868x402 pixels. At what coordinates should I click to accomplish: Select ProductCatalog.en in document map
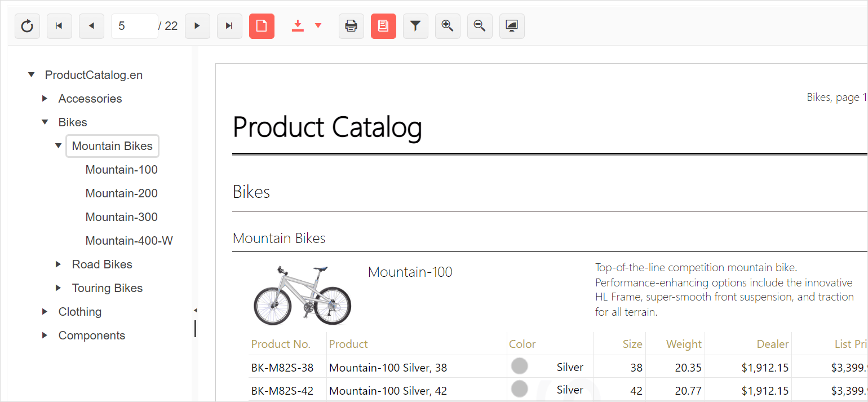pyautogui.click(x=94, y=75)
